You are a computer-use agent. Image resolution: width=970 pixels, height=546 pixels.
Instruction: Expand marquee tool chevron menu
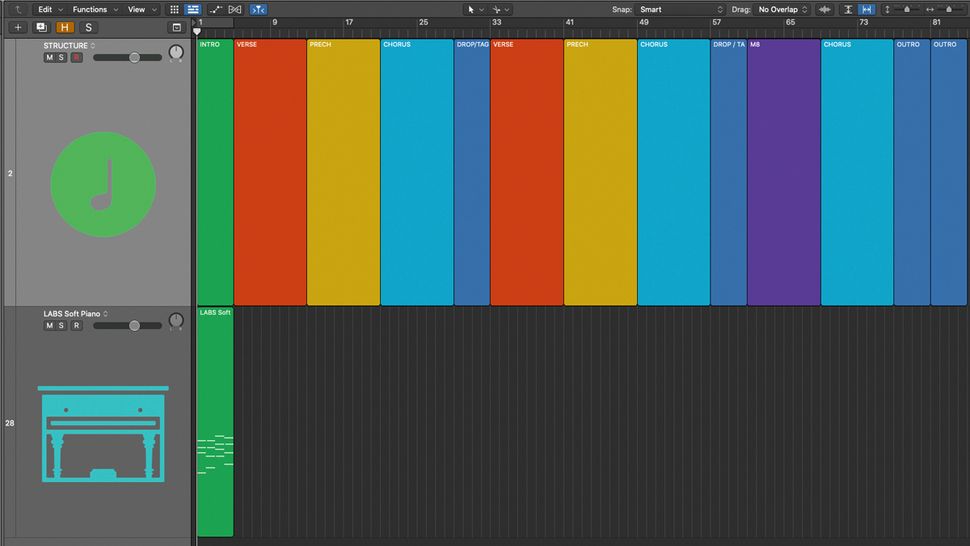pyautogui.click(x=507, y=9)
